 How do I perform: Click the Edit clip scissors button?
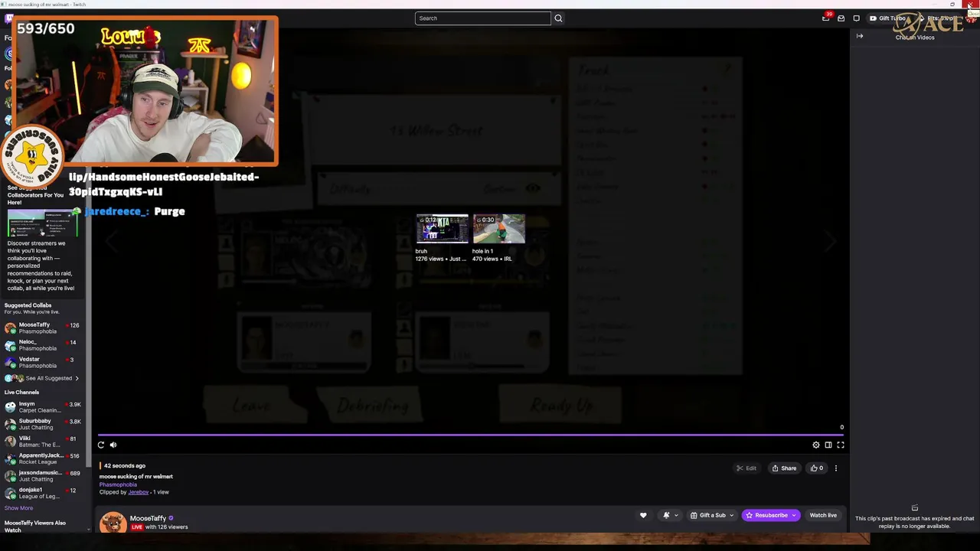[x=746, y=468]
